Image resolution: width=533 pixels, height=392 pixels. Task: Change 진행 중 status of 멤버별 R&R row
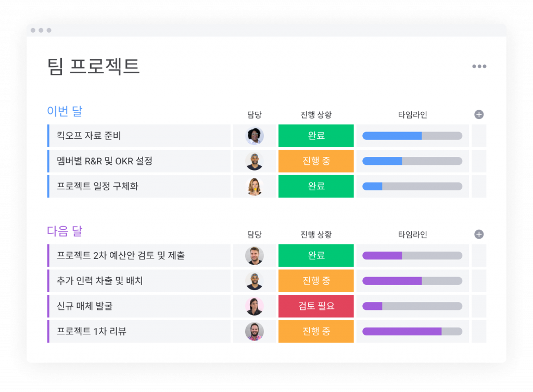[x=316, y=161]
